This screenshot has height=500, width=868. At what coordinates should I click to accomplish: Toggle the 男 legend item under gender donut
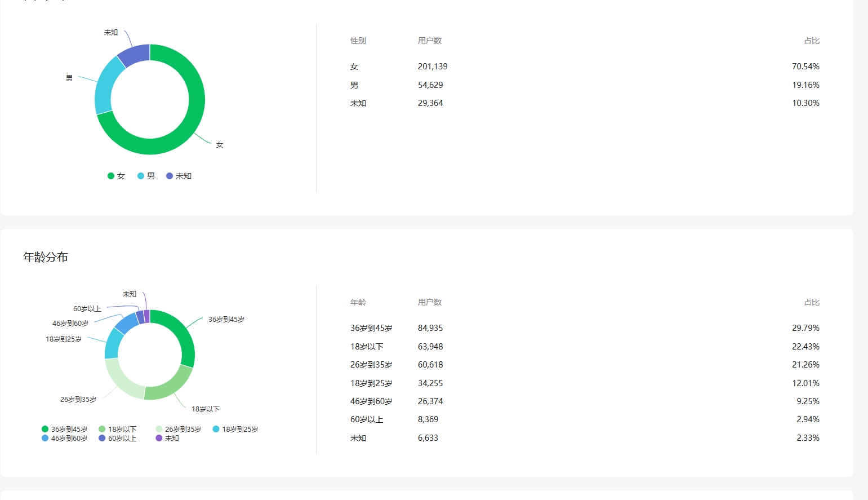[146, 176]
